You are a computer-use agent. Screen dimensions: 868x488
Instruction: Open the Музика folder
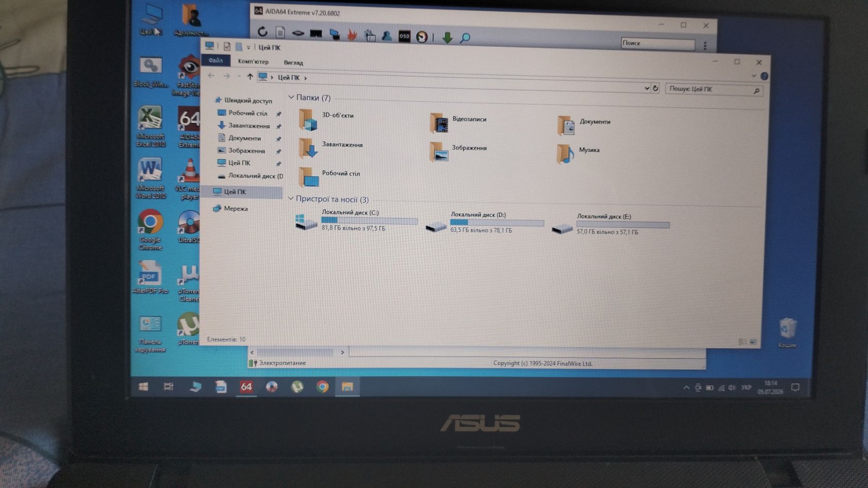pyautogui.click(x=579, y=153)
